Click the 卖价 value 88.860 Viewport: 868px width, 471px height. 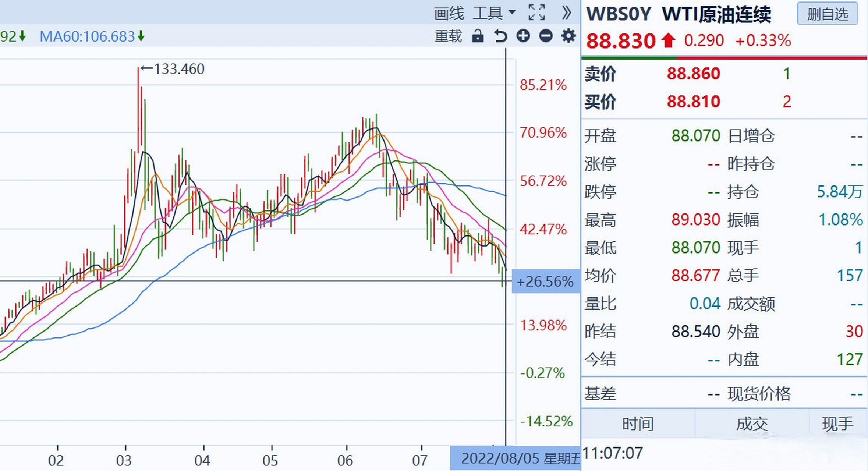pyautogui.click(x=693, y=74)
